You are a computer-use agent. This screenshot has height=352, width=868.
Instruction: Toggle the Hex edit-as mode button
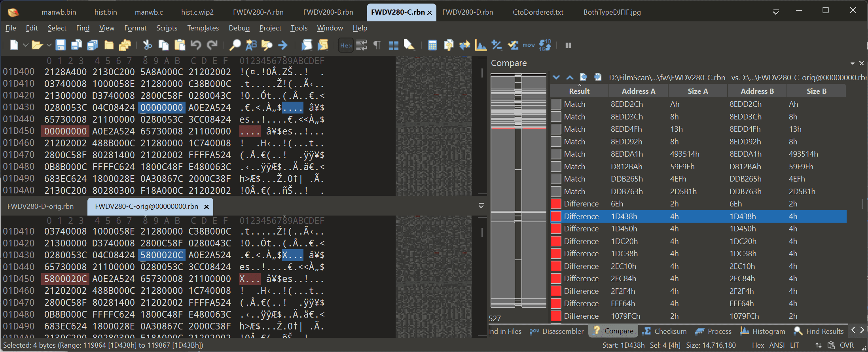346,45
